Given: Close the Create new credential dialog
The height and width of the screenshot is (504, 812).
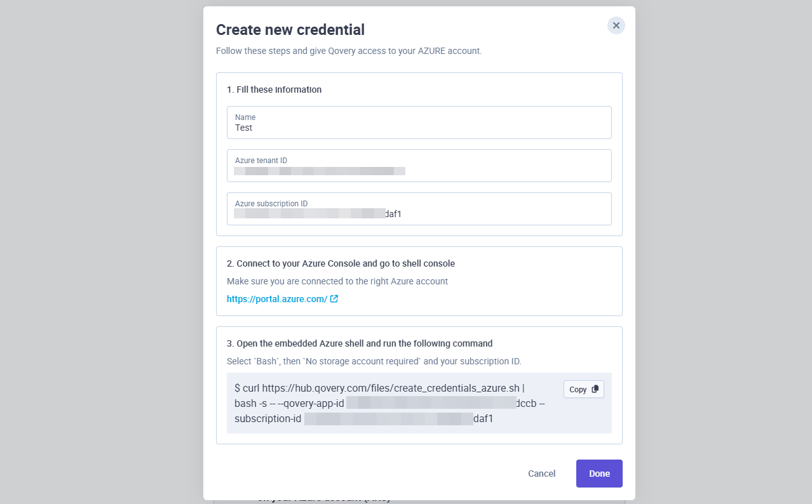Looking at the screenshot, I should [x=616, y=25].
